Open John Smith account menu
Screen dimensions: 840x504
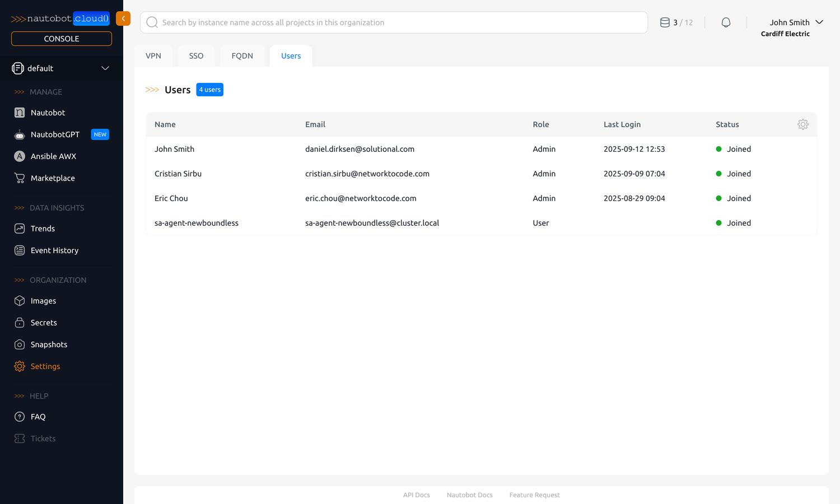coord(795,22)
